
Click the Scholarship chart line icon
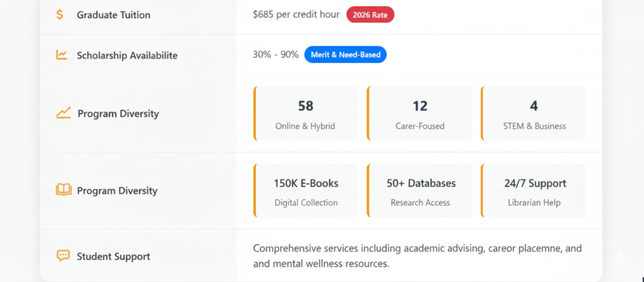coord(62,55)
